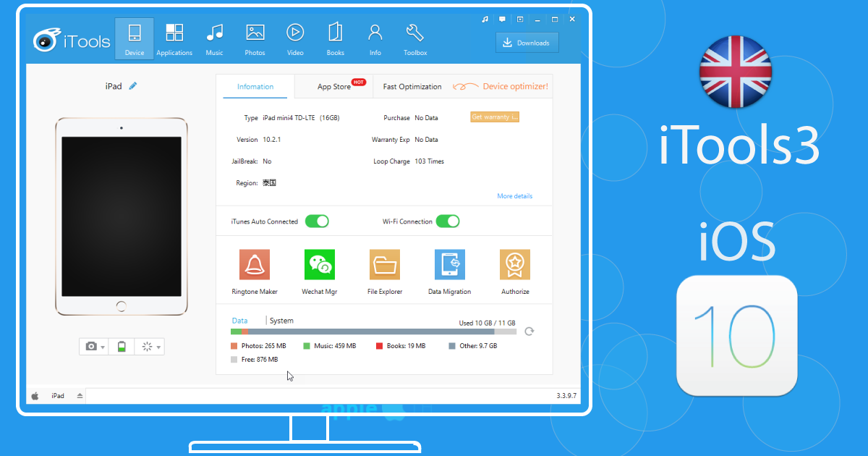
Task: Click the Get warranty info button
Action: point(495,117)
